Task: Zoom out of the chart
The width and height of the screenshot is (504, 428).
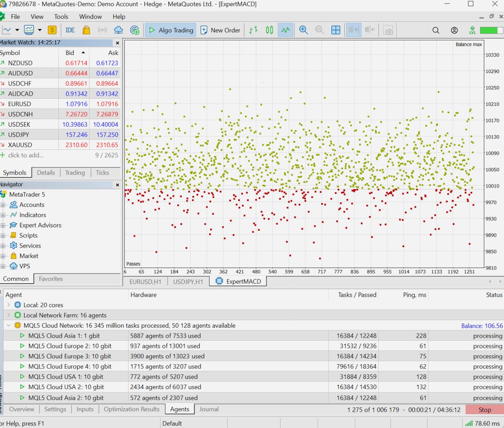Action: coord(320,30)
